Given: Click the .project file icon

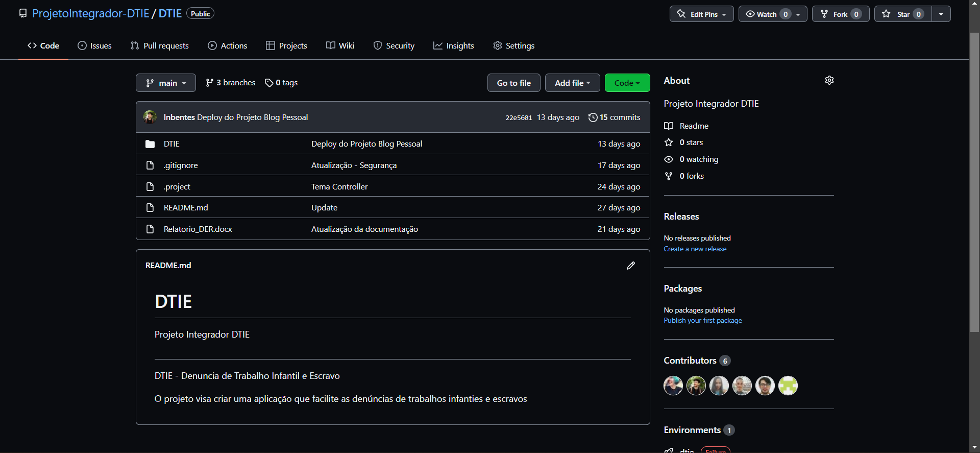Looking at the screenshot, I should point(150,186).
